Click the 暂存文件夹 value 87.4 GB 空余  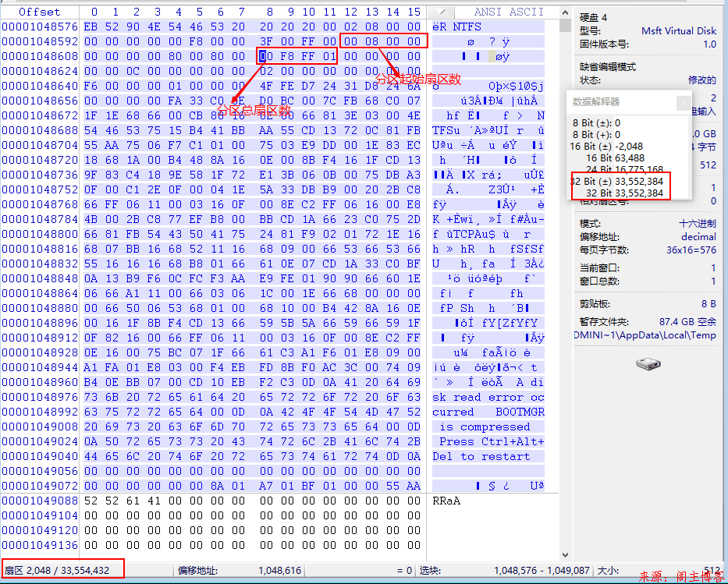point(687,322)
